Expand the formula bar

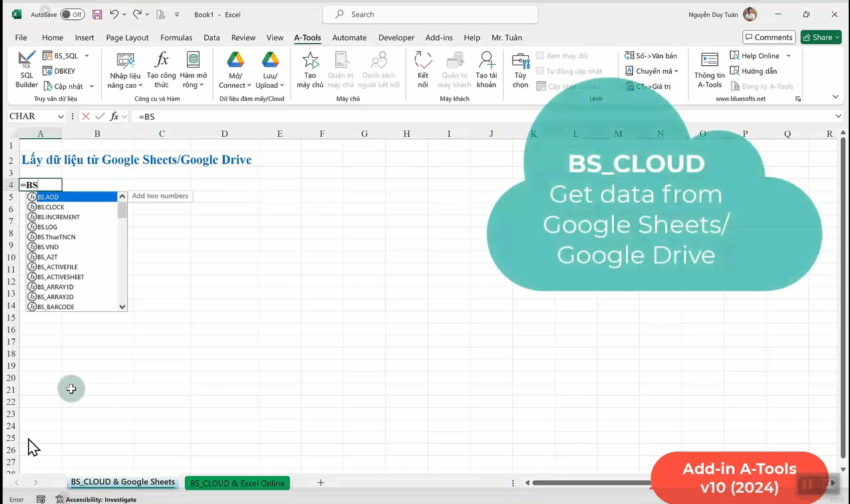tap(838, 116)
